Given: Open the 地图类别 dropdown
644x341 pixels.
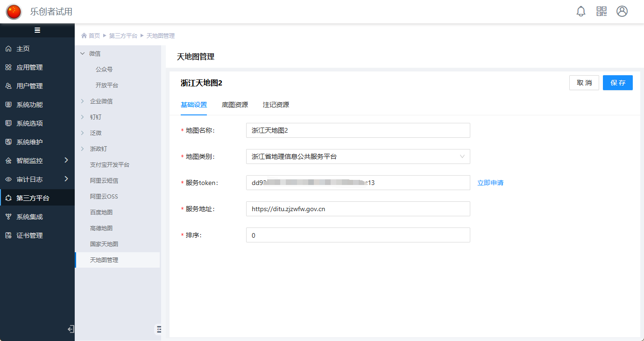Looking at the screenshot, I should click(x=358, y=156).
